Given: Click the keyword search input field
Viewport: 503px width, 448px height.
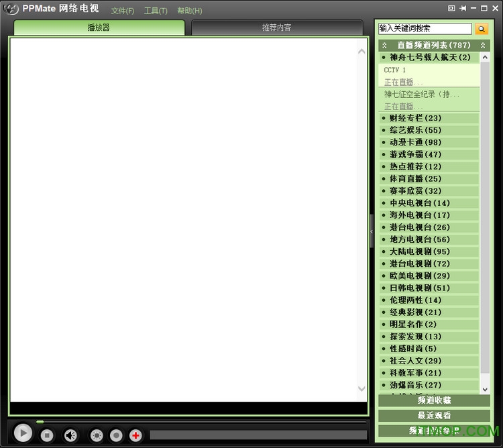Looking at the screenshot, I should 425,29.
